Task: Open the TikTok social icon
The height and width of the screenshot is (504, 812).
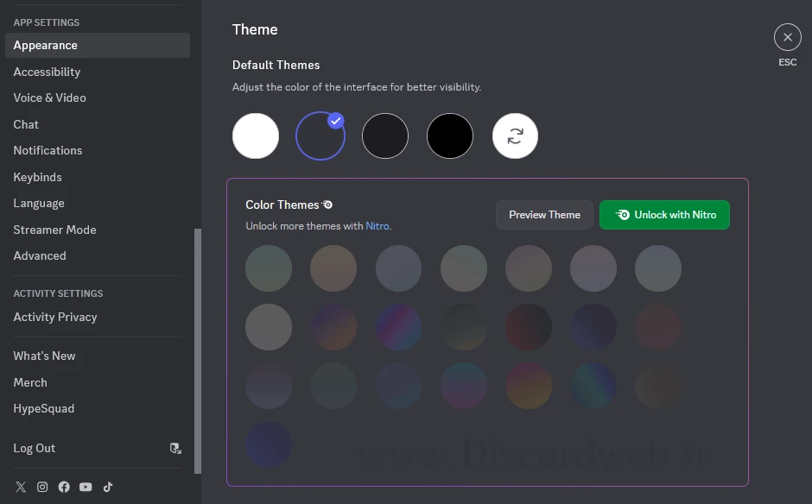Action: [108, 487]
